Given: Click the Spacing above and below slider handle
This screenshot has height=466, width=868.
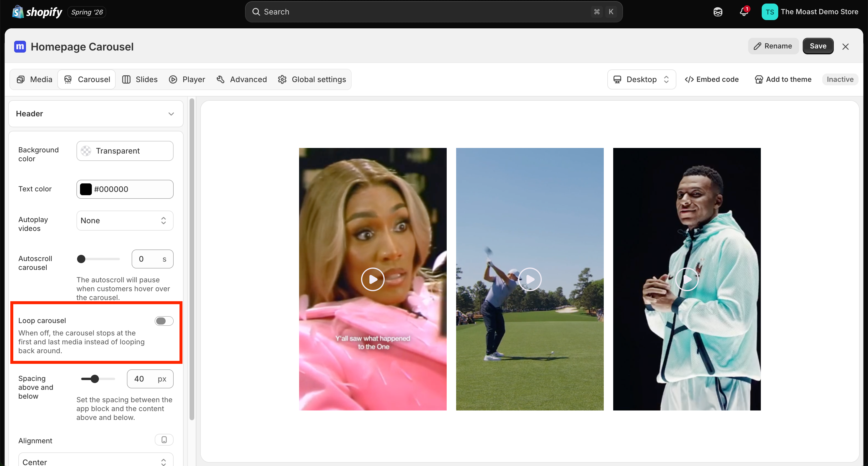Looking at the screenshot, I should 95,379.
